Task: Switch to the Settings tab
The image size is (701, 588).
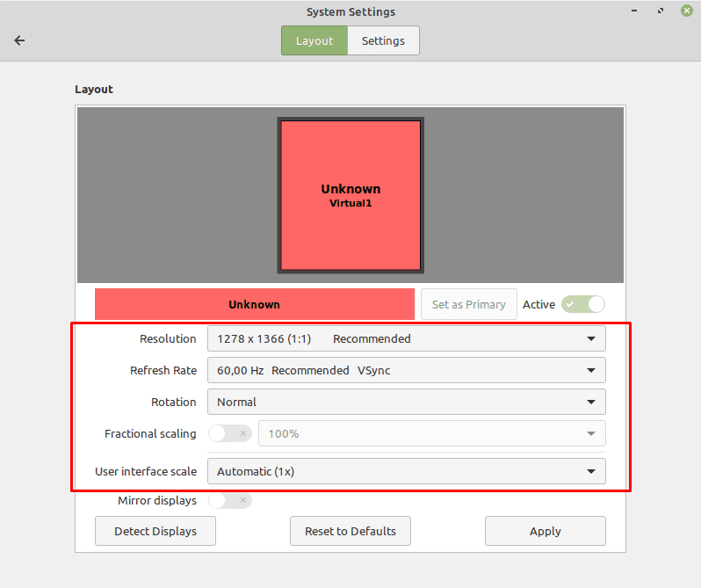Action: [383, 40]
